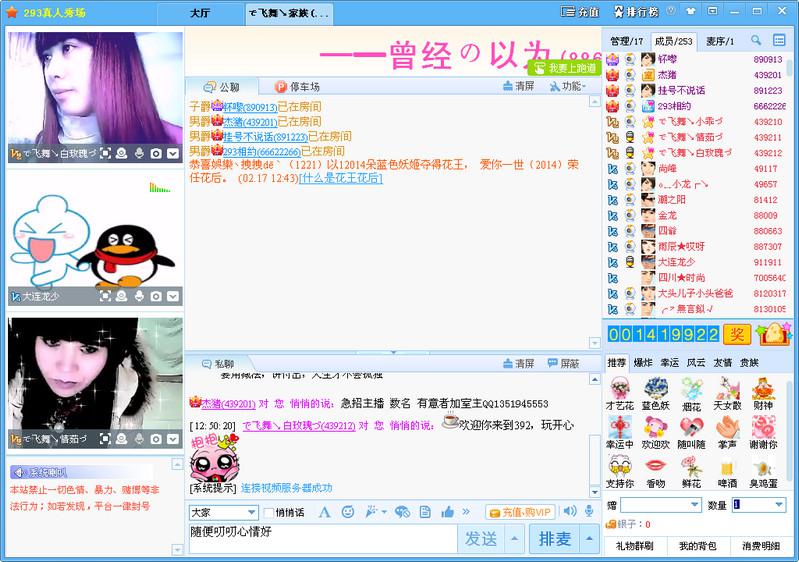This screenshot has width=799, height=562.
Task: Select the 幸运 gift category tab
Action: tap(670, 363)
